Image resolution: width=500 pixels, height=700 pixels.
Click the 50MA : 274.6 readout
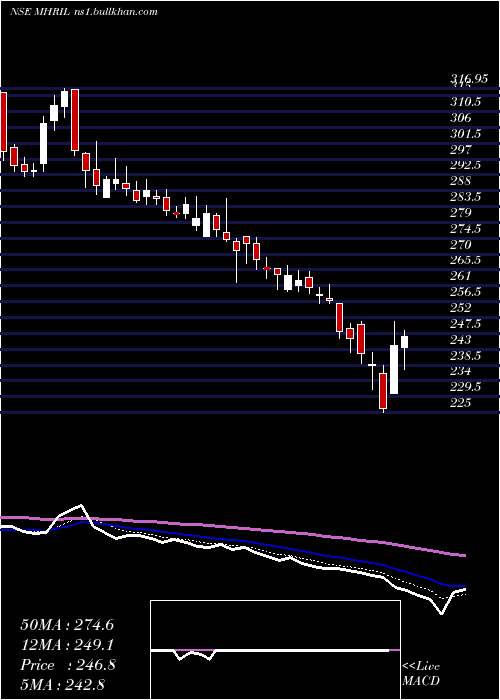coord(67,625)
